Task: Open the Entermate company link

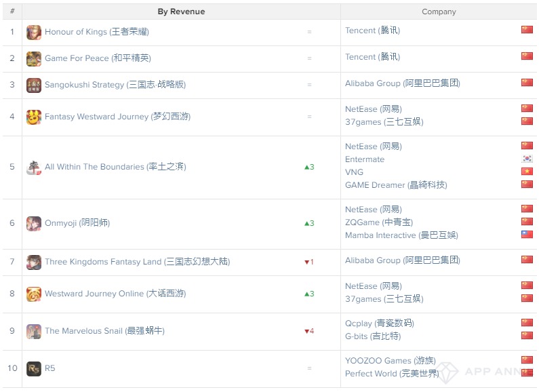Action: (365, 159)
